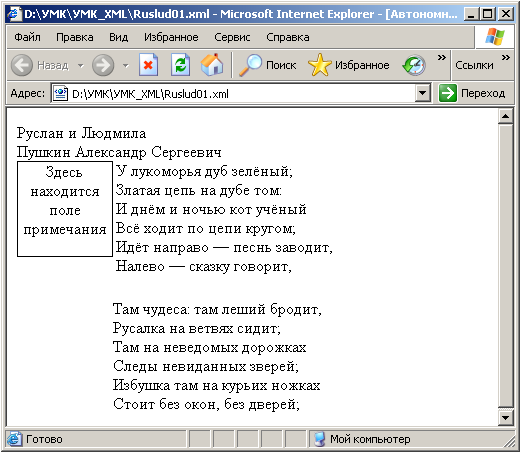Click the Переход go button
Viewport: 521px width, 453px height.
coord(472,93)
